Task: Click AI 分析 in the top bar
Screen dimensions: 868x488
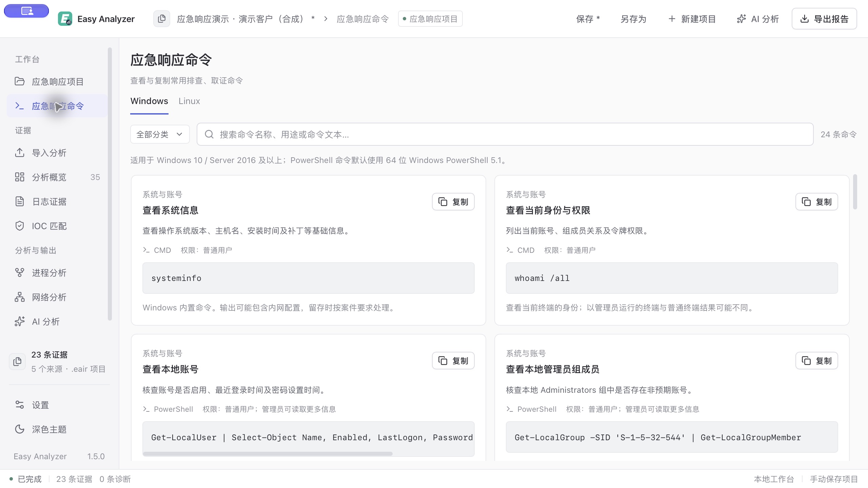Action: click(758, 19)
